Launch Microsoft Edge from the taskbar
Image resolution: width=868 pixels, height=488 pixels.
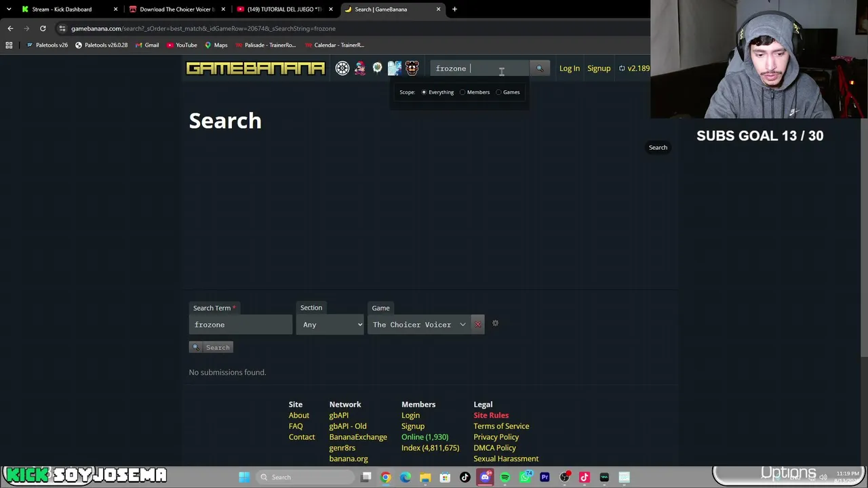(x=406, y=477)
